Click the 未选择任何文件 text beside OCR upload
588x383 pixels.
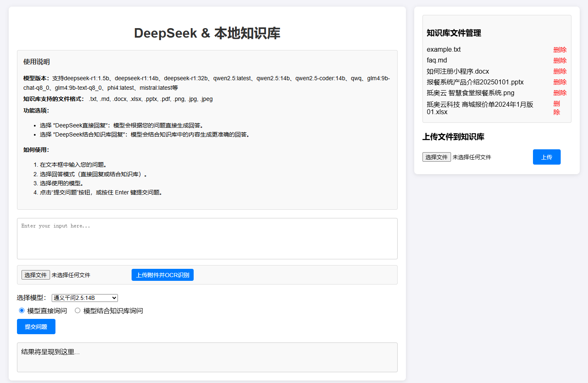point(71,275)
